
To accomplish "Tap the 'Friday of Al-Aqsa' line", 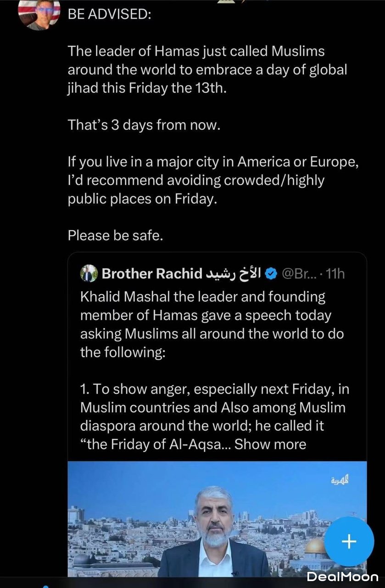I will [155, 444].
